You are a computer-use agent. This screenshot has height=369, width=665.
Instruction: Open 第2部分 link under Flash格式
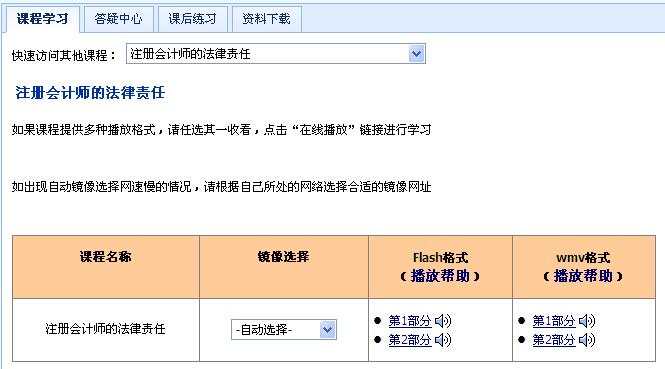(410, 340)
